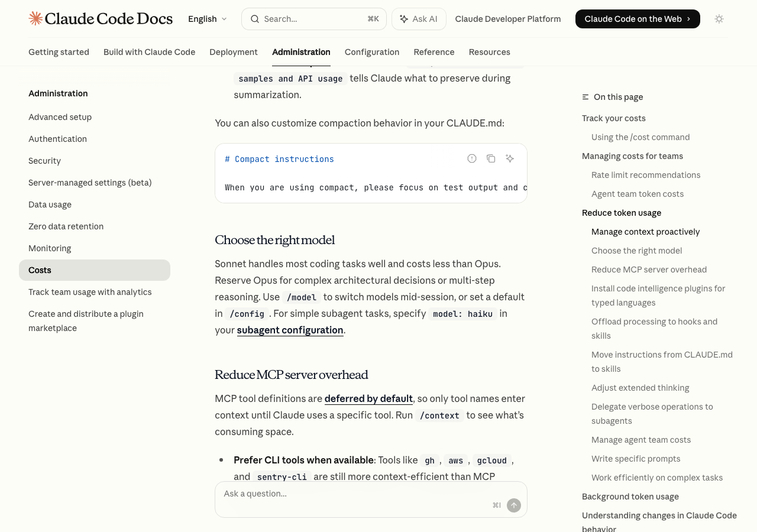Toggle light and dark theme

[719, 19]
